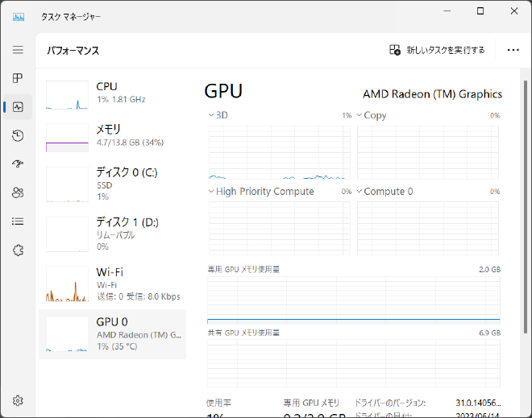Select the GPU 0 entry

pyautogui.click(x=112, y=334)
